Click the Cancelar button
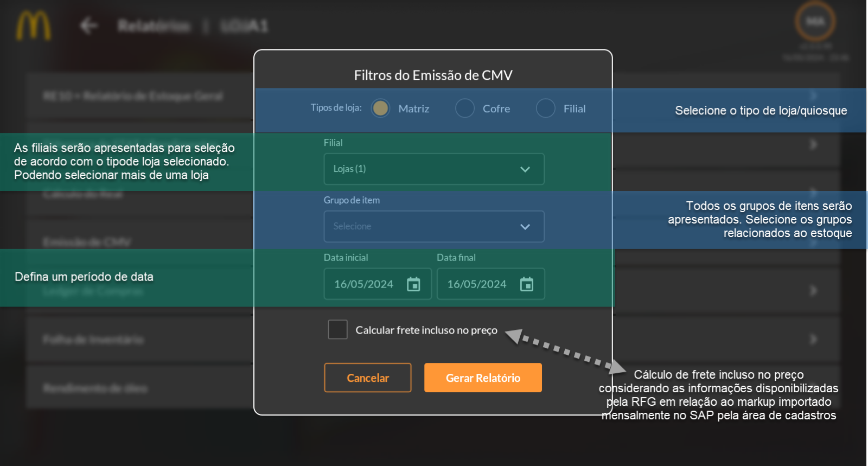This screenshot has width=868, height=466. pos(368,378)
